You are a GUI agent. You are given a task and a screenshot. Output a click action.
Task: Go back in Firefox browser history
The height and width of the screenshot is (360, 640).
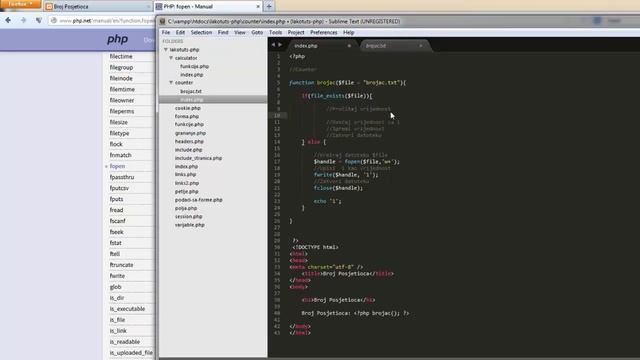click(8, 20)
